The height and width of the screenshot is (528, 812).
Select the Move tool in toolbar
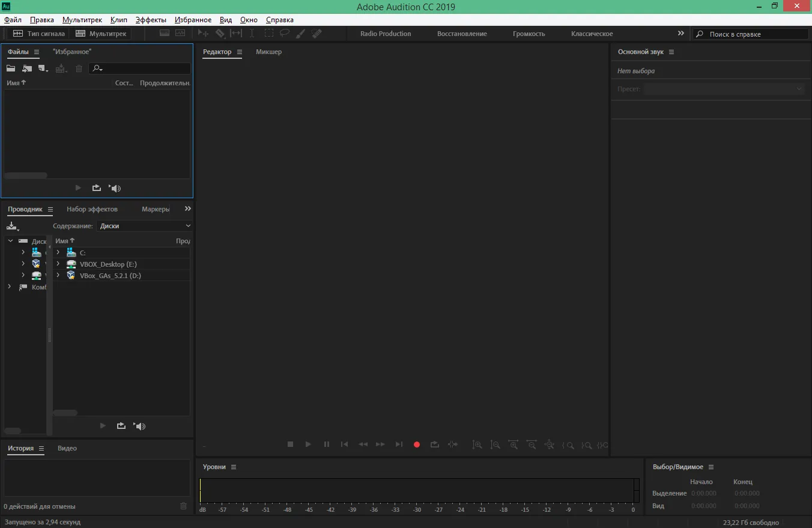(x=204, y=34)
